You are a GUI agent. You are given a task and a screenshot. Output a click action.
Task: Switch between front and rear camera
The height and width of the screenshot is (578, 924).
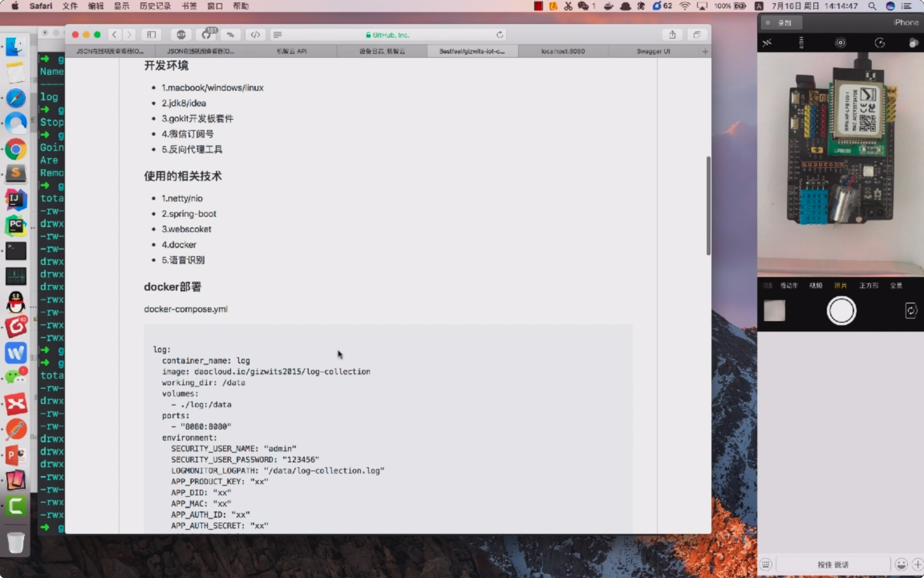tap(911, 311)
